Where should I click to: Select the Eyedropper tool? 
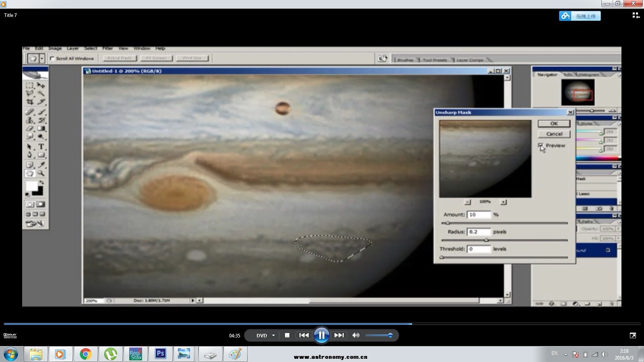[41, 165]
